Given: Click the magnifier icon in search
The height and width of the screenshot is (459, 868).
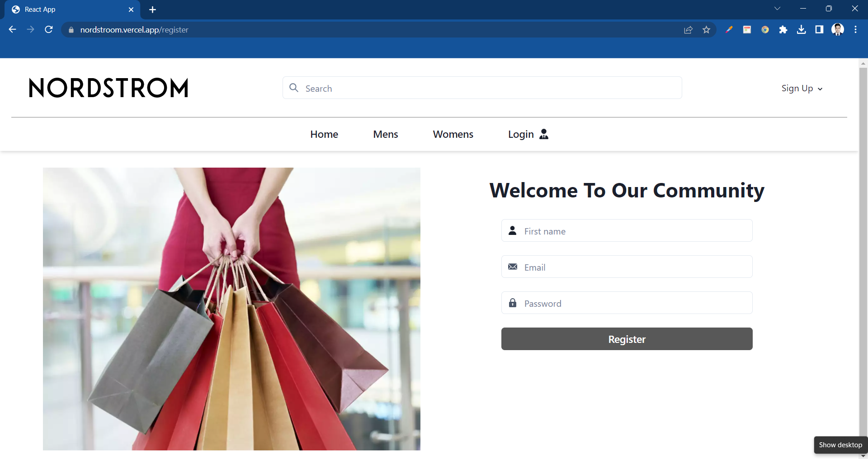Looking at the screenshot, I should click(x=294, y=88).
